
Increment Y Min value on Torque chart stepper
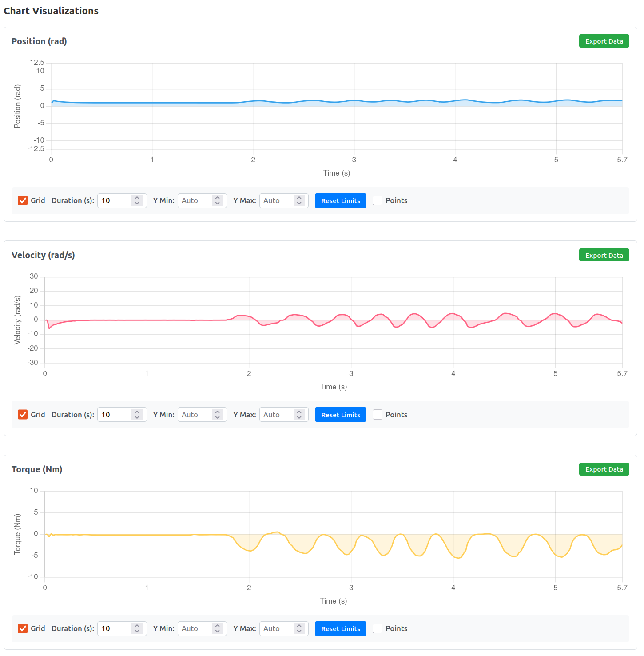pyautogui.click(x=218, y=626)
